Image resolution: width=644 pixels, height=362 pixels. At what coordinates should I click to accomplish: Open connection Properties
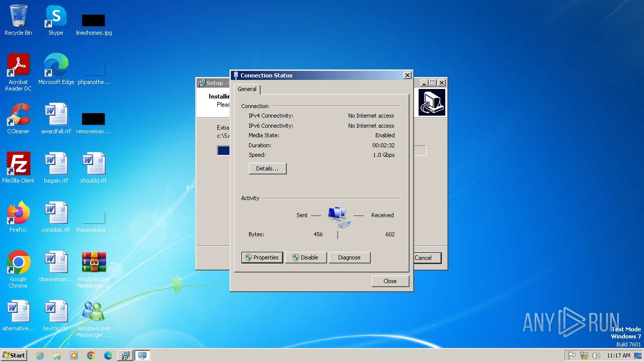tap(262, 257)
